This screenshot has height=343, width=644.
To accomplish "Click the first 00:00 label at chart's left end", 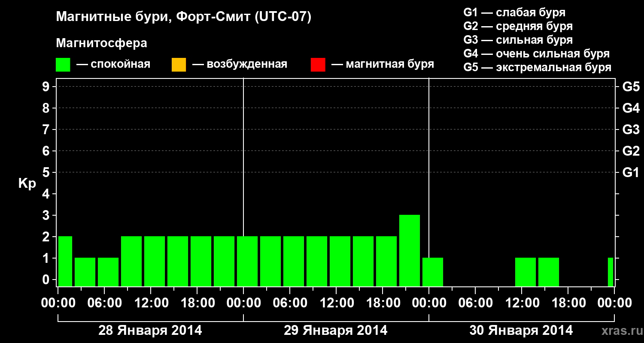I will click(58, 303).
